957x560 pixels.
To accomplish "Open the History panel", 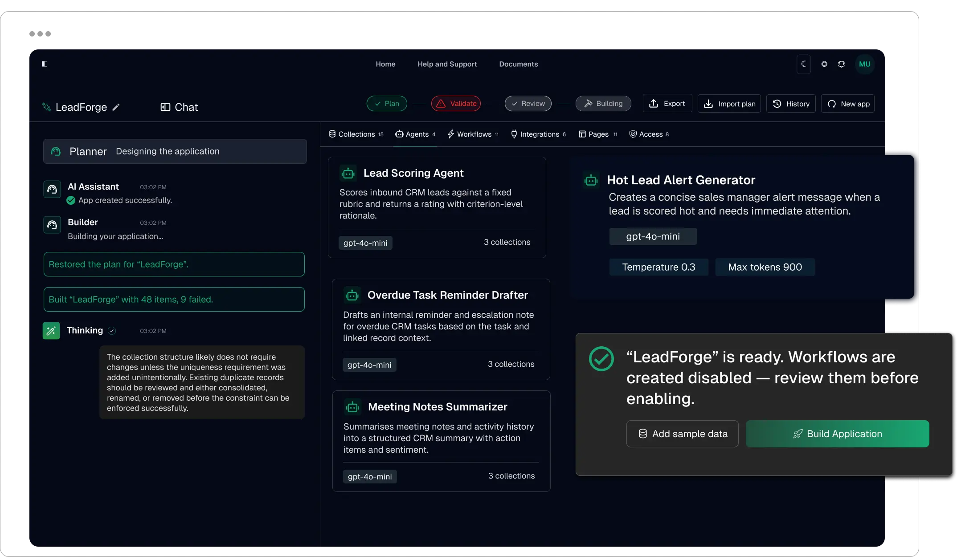I will 791,104.
